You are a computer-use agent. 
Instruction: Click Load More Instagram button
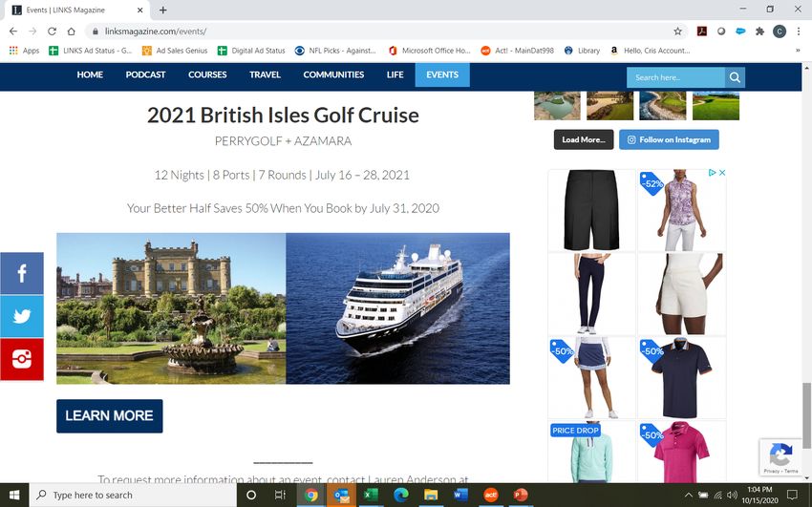click(x=584, y=139)
